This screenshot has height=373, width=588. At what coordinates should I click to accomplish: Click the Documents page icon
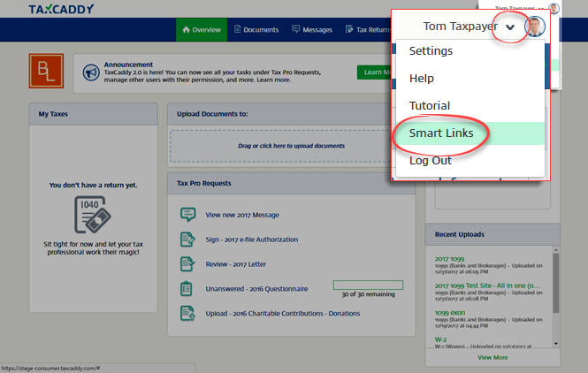click(x=237, y=29)
